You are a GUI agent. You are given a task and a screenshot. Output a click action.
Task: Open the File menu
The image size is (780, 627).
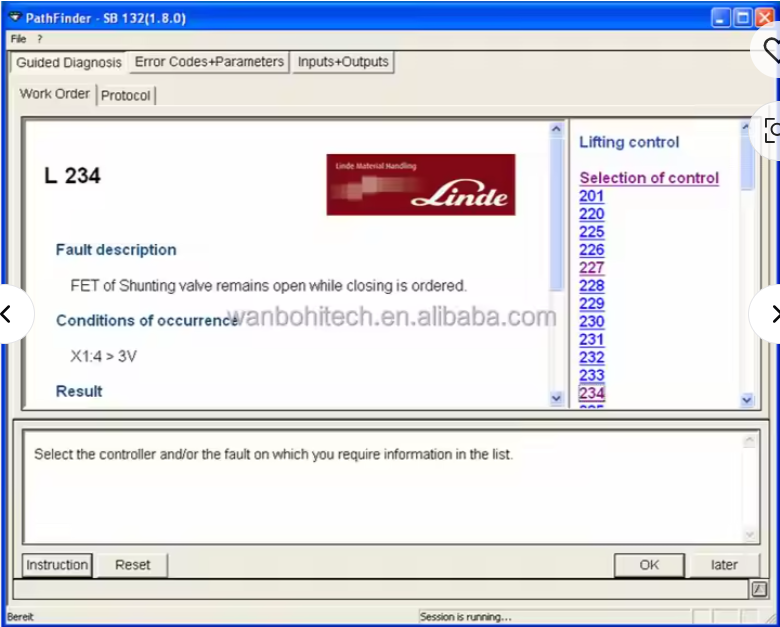18,39
